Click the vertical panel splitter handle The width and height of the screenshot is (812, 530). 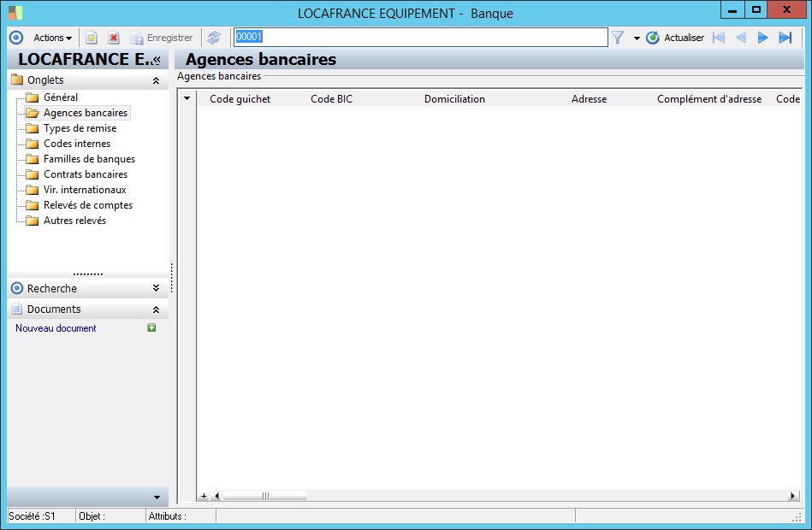pos(171,278)
